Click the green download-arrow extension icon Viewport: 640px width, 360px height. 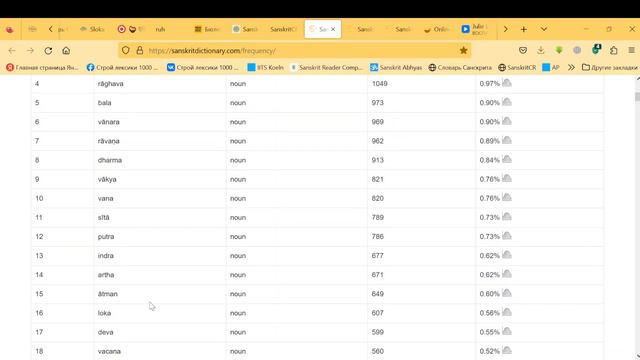tap(559, 50)
